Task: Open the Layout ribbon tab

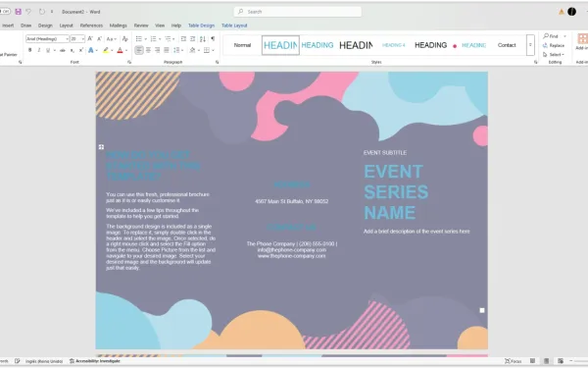Action: [66, 26]
